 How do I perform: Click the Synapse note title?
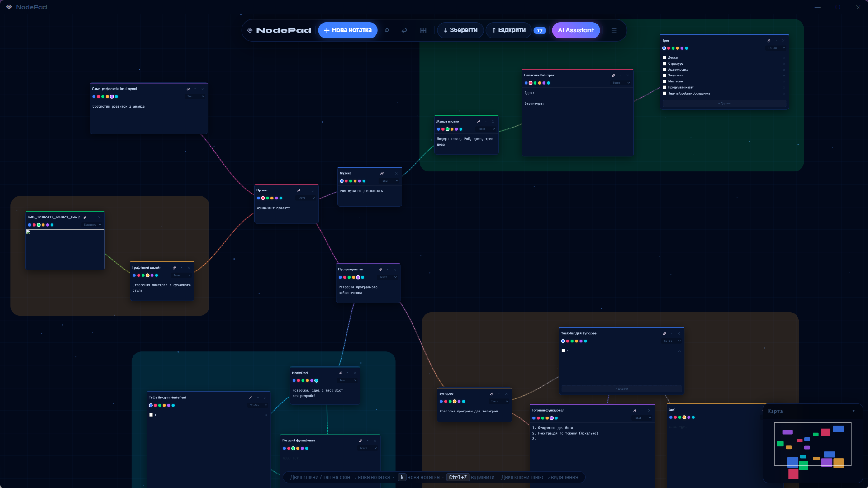pos(446,394)
